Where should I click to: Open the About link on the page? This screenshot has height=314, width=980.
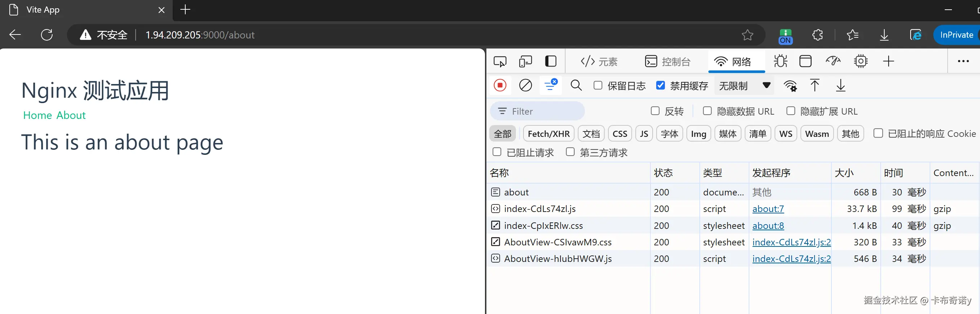point(71,115)
